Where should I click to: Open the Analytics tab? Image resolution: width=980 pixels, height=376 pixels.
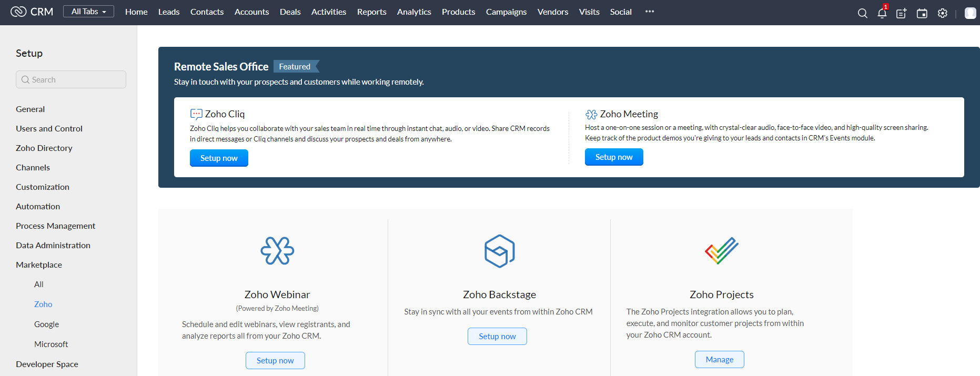[x=414, y=12]
